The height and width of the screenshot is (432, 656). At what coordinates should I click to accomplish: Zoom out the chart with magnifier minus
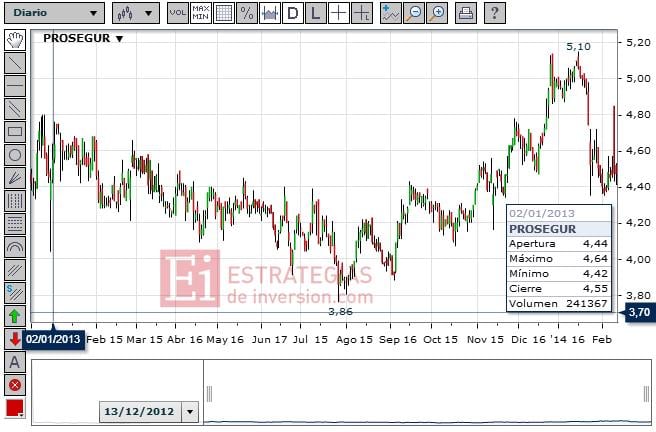414,13
